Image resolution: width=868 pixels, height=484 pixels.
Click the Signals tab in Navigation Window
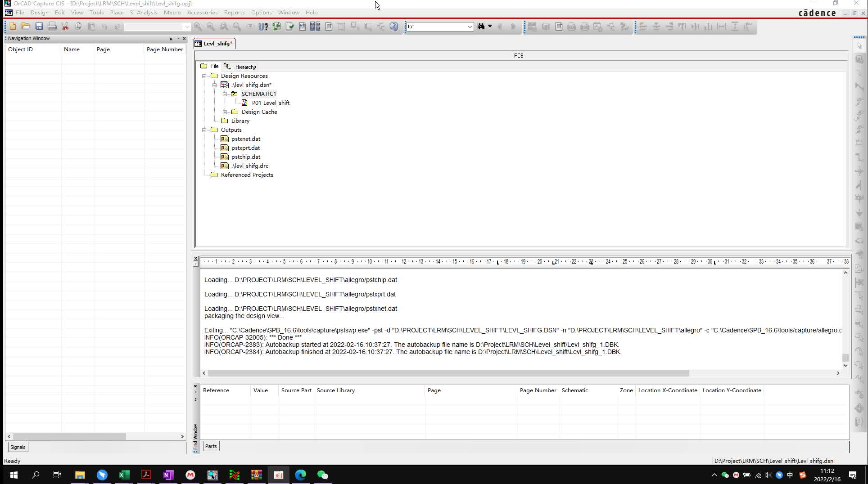tap(18, 447)
